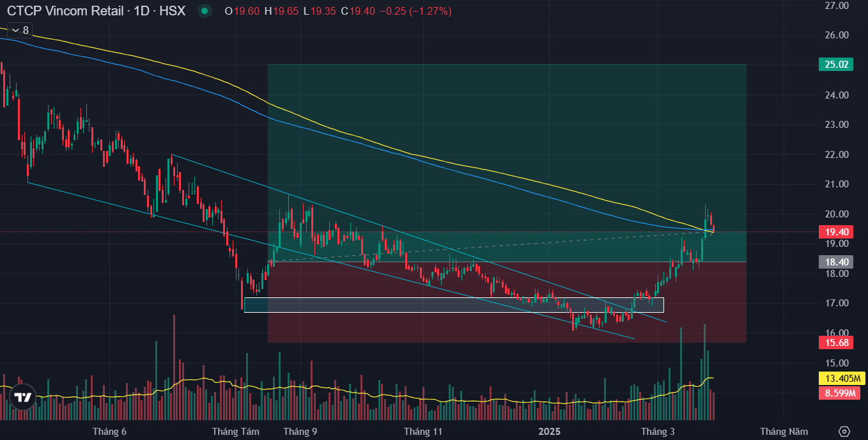The height and width of the screenshot is (440, 868).
Task: Click the open value O19.60
Action: pos(242,11)
